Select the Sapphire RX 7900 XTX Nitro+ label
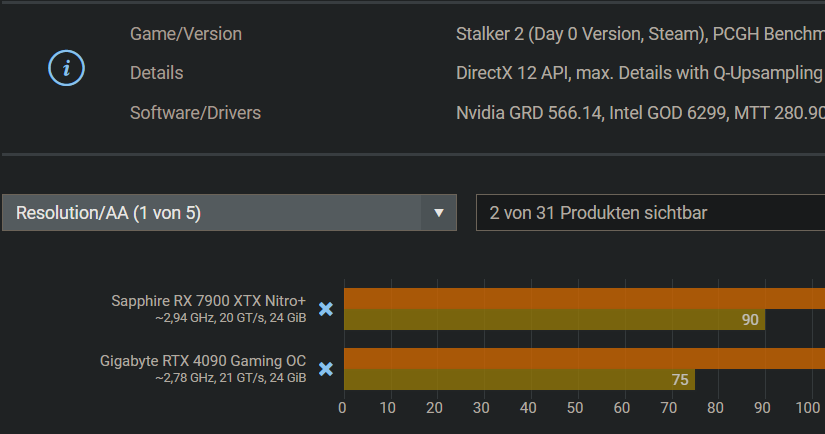The height and width of the screenshot is (434, 825). click(208, 300)
